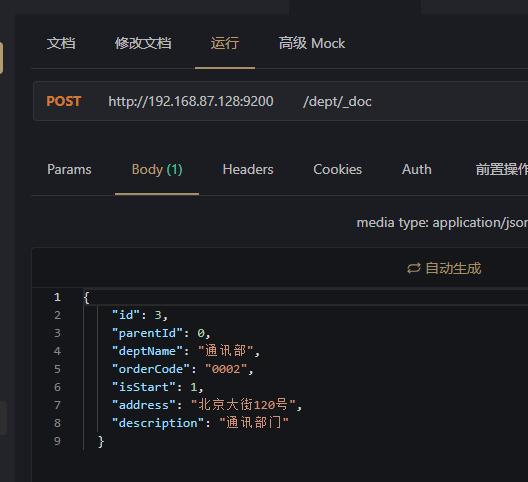Viewport: 528px width, 482px height.
Task: Open the POST request method selector
Action: pos(64,101)
